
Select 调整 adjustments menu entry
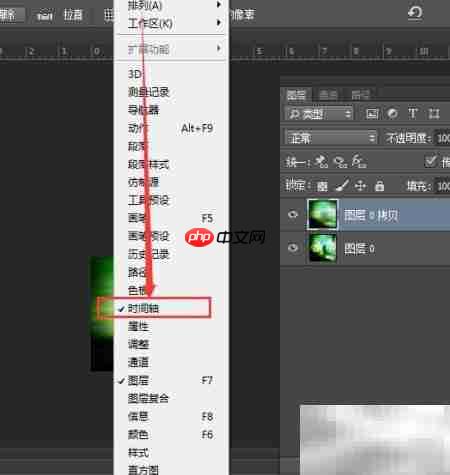pos(171,344)
